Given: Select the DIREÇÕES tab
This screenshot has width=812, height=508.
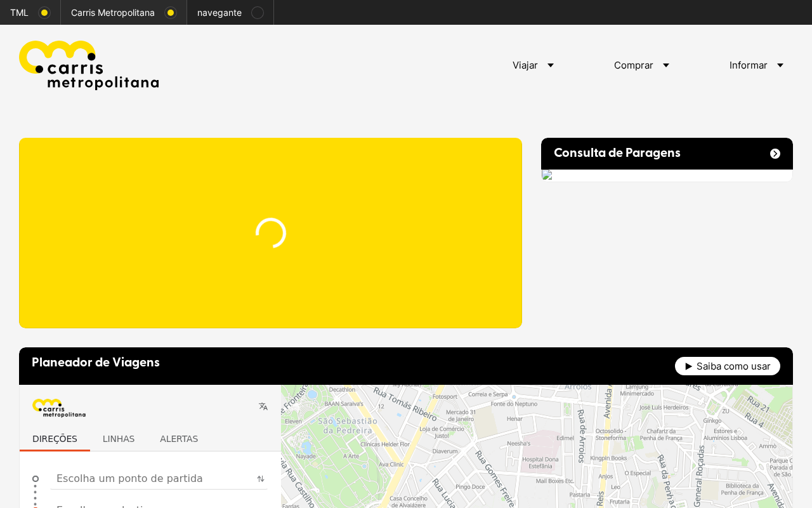Looking at the screenshot, I should pyautogui.click(x=55, y=439).
